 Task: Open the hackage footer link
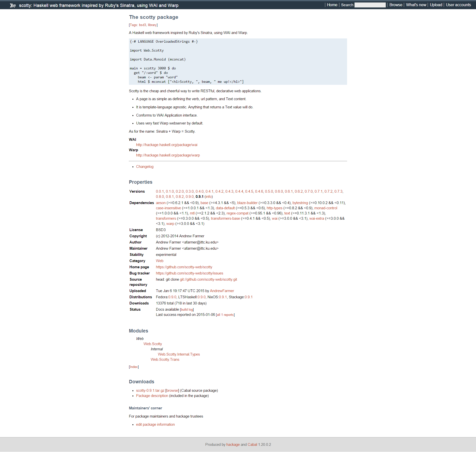[x=233, y=445]
